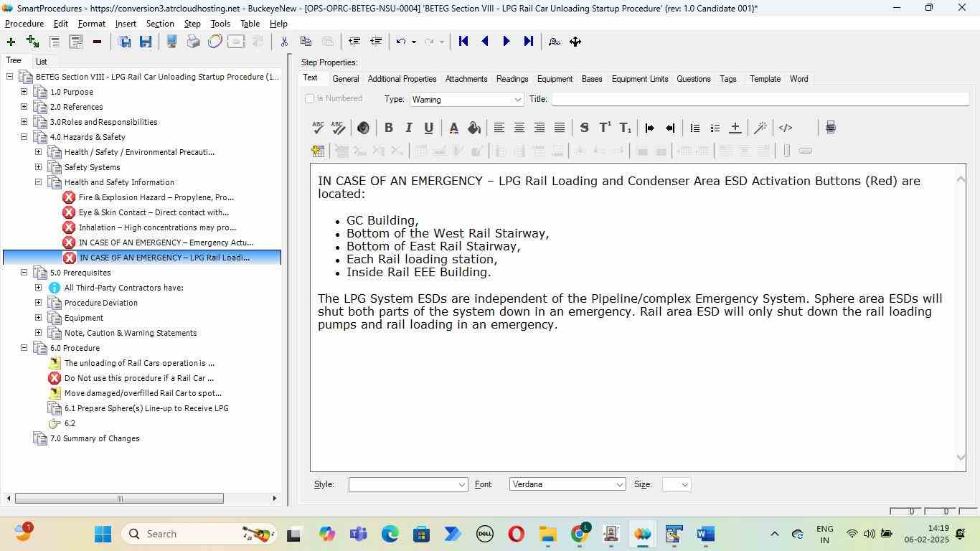The width and height of the screenshot is (980, 551).
Task: Select Inhalation – High concentrations tree item
Action: click(x=157, y=227)
